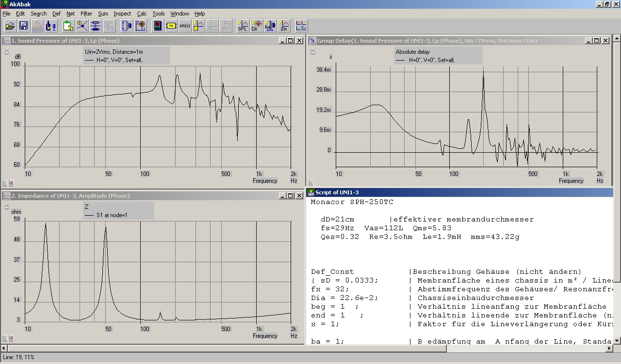Viewport: 621px width, 364px height.
Task: Click the filter block toolbar icon
Action: pos(171,26)
